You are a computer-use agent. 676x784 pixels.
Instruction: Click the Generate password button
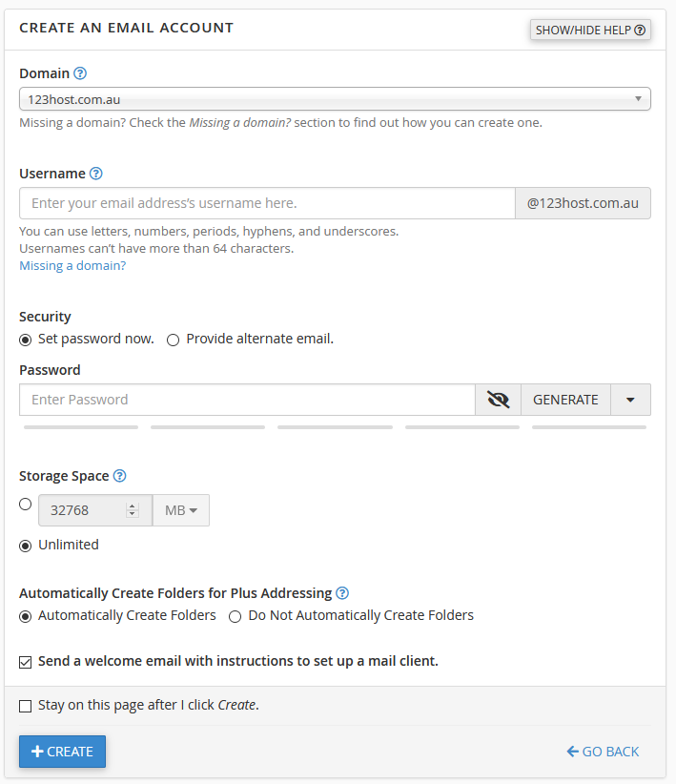click(565, 399)
